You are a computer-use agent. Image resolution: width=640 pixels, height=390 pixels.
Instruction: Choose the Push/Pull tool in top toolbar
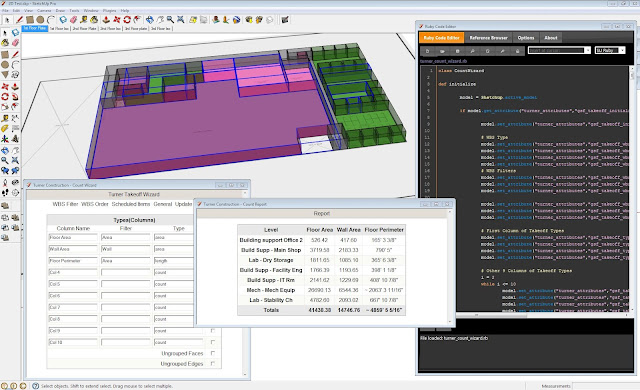[106, 20]
